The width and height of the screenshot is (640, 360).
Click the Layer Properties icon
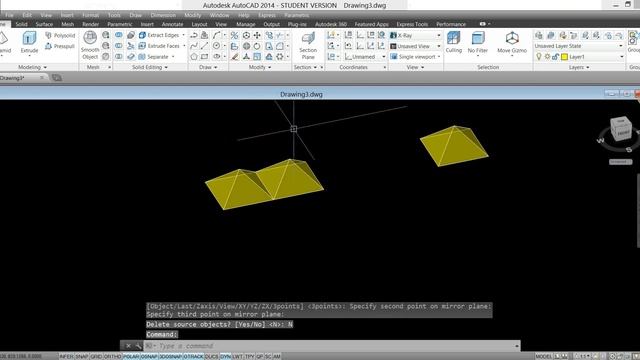pyautogui.click(x=539, y=36)
